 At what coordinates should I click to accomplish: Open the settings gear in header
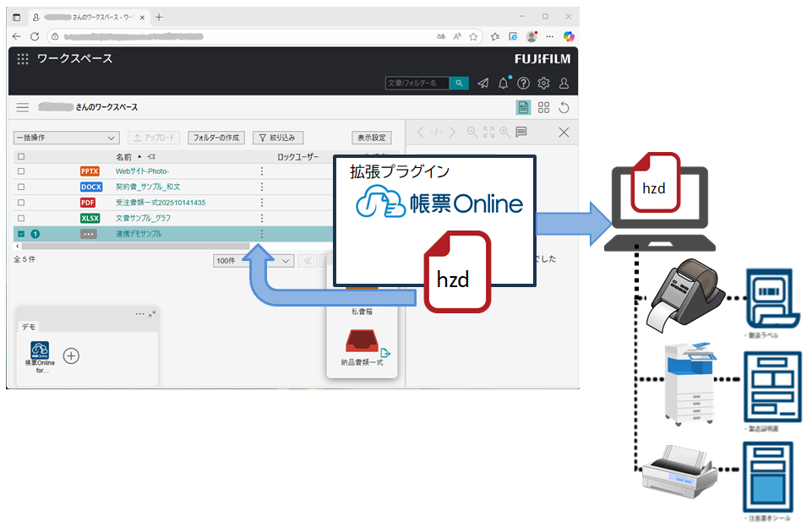click(544, 83)
